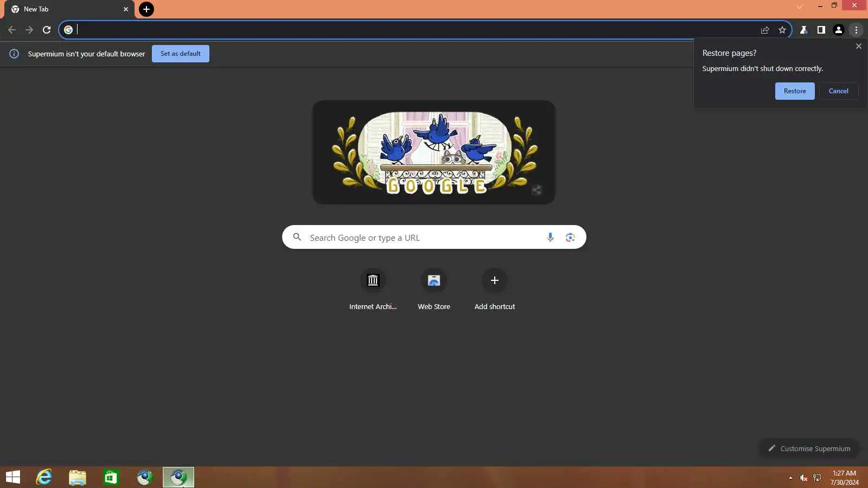Screen dimensions: 868x488
Task: Open Customise Supermium
Action: point(809,448)
